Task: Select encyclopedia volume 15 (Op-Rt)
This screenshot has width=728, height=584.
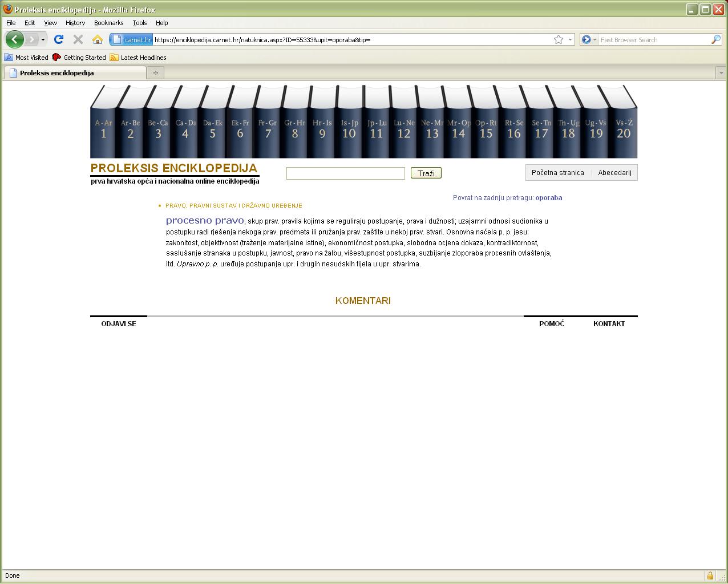Action: 487,121
